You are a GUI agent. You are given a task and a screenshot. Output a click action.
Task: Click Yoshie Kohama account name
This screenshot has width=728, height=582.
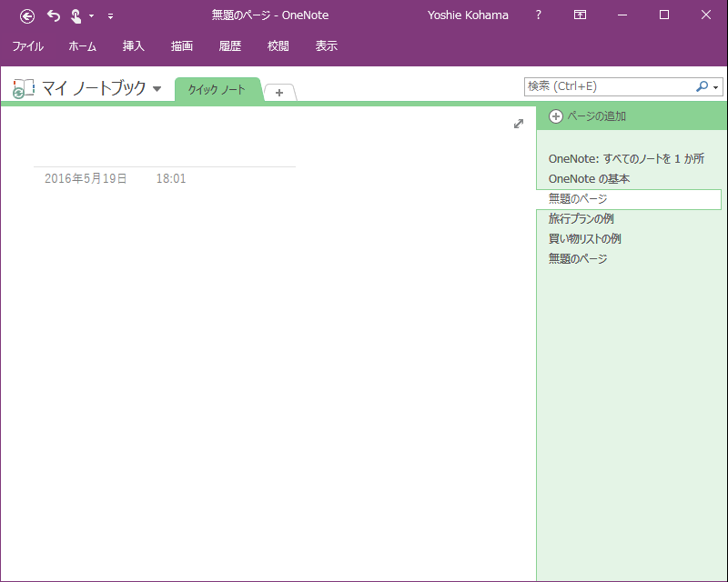[x=468, y=15]
